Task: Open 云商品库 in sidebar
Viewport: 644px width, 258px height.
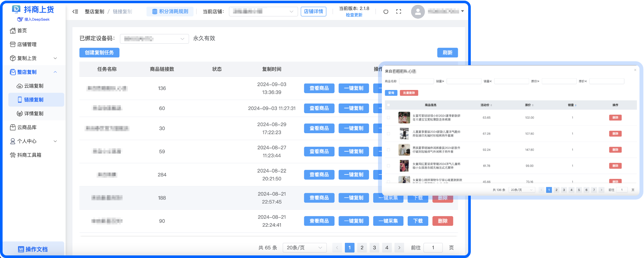Action: [27, 127]
